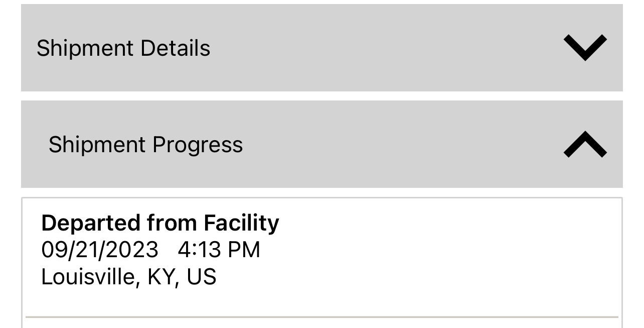
Task: Collapse Shipment Progress using the up chevron
Action: tap(585, 144)
